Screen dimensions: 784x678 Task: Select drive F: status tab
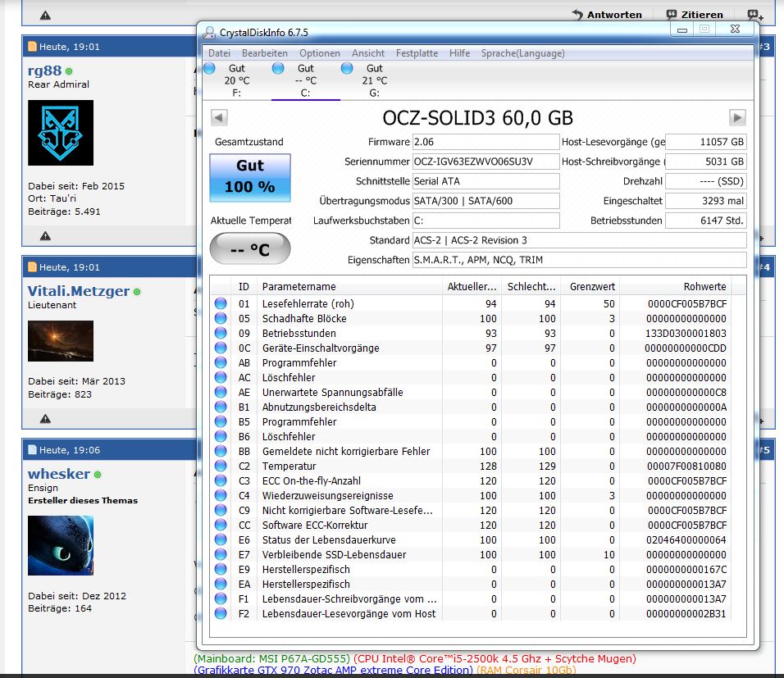pos(236,80)
